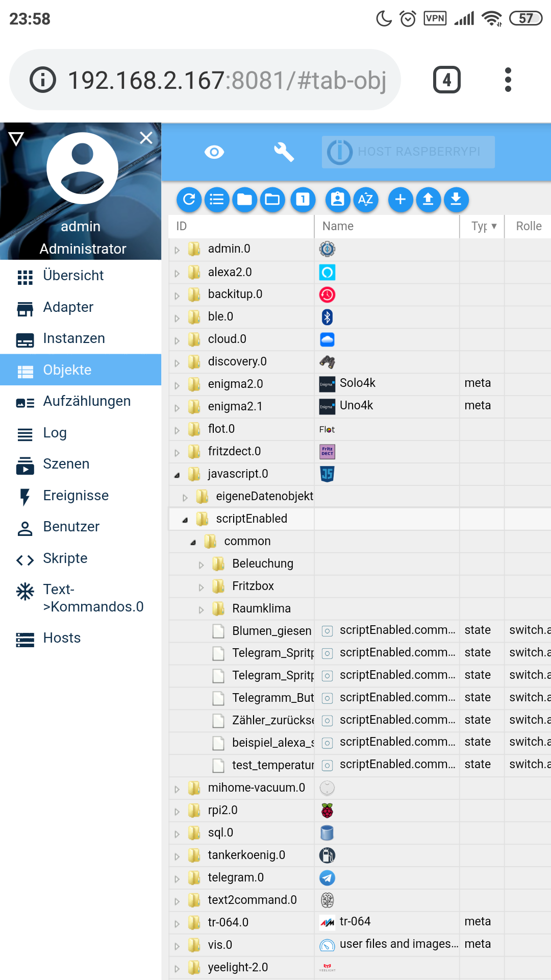Click the filled folder collapse-all icon
The image size is (551, 980).
pos(244,200)
